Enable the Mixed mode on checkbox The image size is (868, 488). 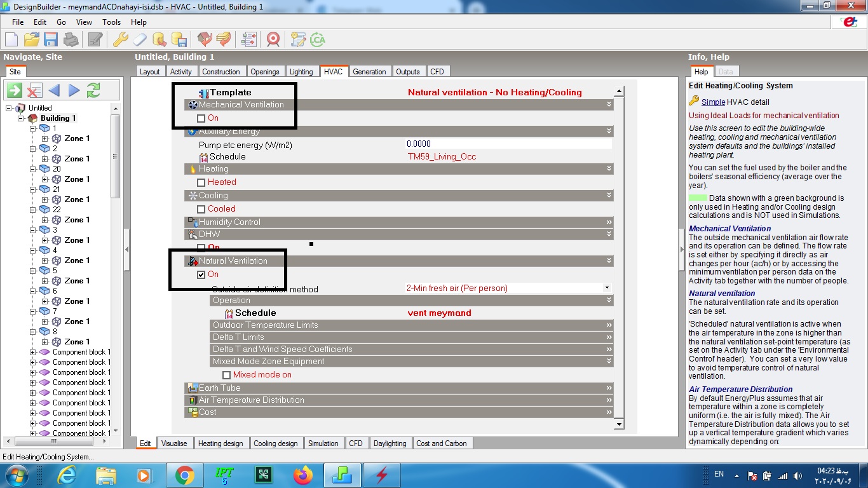227,375
